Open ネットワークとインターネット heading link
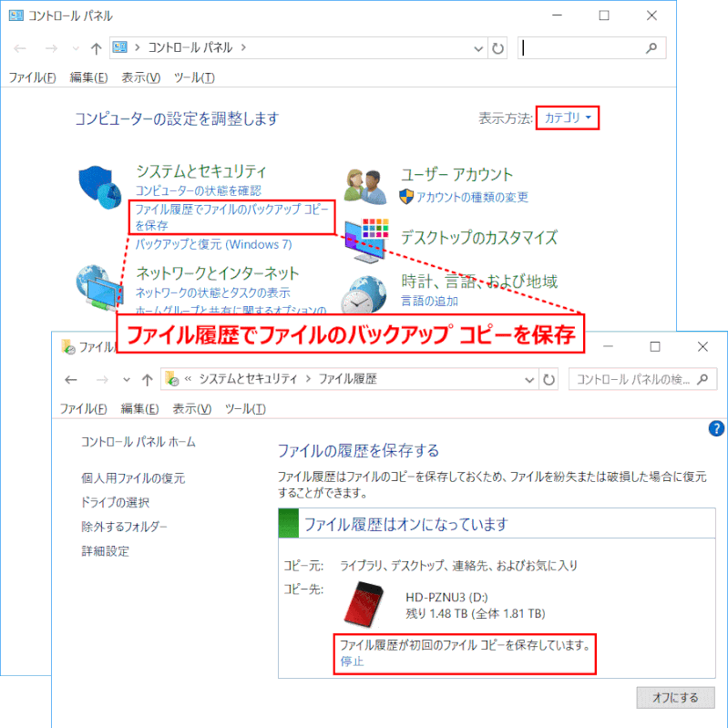728x728 pixels. (218, 273)
